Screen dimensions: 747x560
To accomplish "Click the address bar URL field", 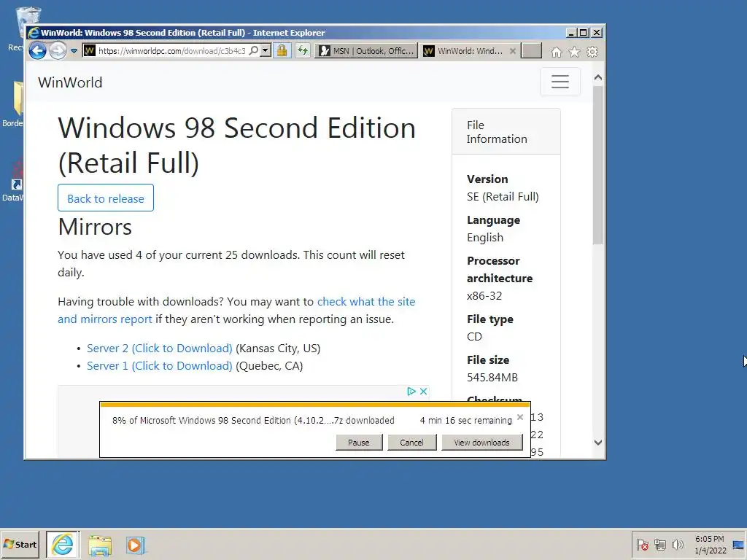I will pos(172,50).
